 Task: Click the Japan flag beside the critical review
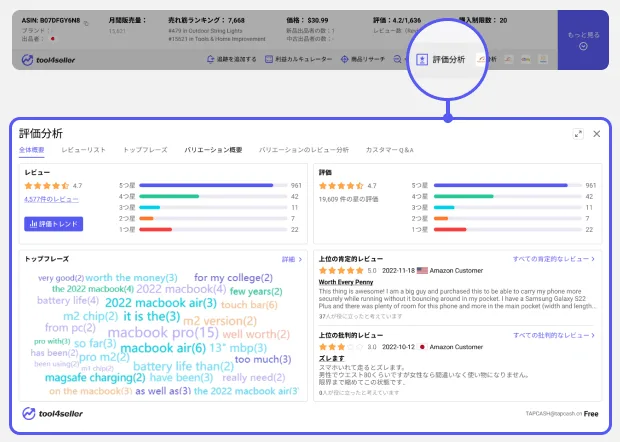click(422, 347)
